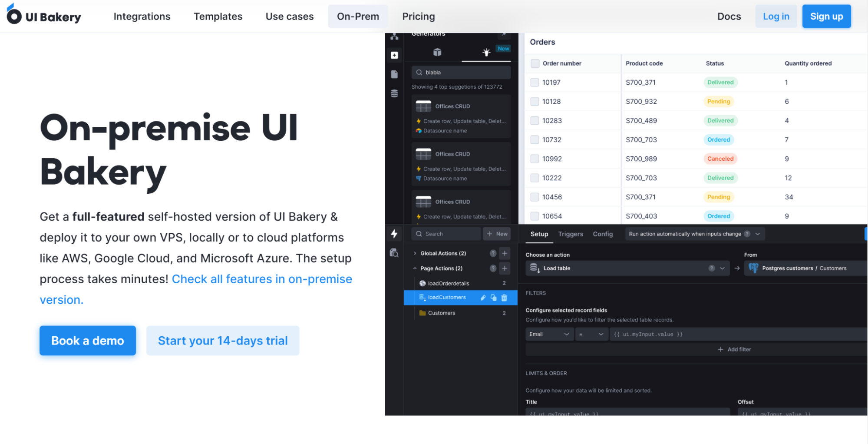Duplicate loadCustomers using the copy icon
Viewport: 868px width, 444px height.
click(x=493, y=298)
